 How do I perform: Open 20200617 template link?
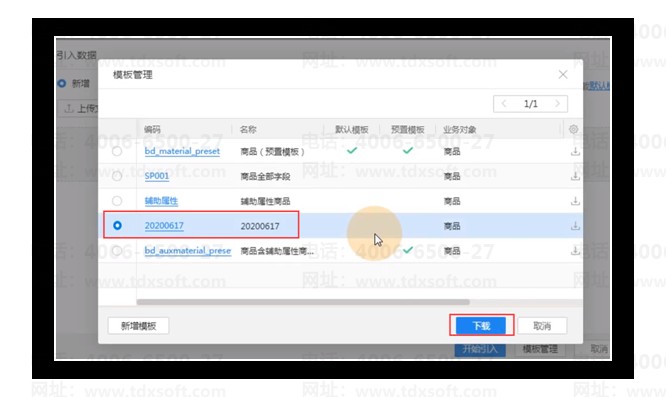coord(164,225)
